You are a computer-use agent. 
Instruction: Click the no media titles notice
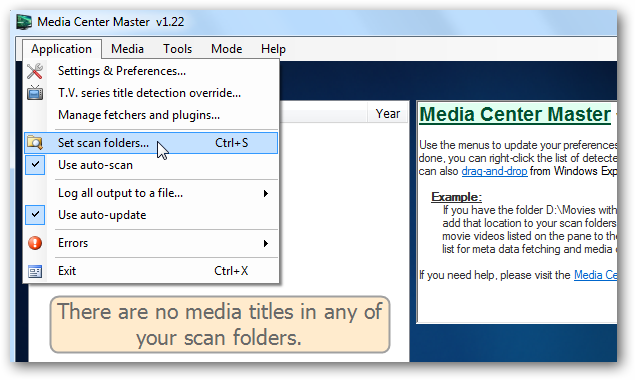pos(220,324)
